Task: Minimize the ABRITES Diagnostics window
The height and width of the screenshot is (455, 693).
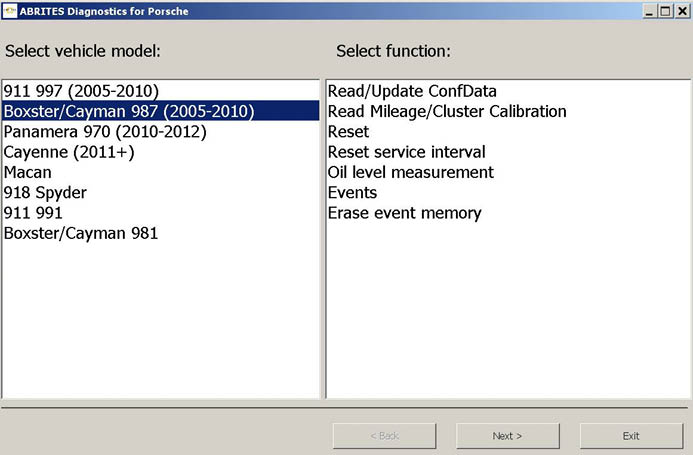Action: click(648, 10)
